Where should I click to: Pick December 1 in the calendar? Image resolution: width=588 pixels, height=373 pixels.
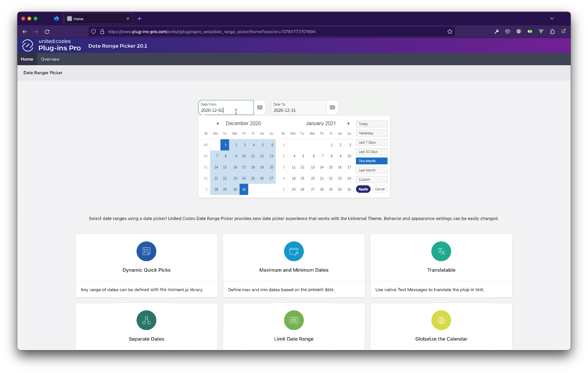click(x=225, y=145)
